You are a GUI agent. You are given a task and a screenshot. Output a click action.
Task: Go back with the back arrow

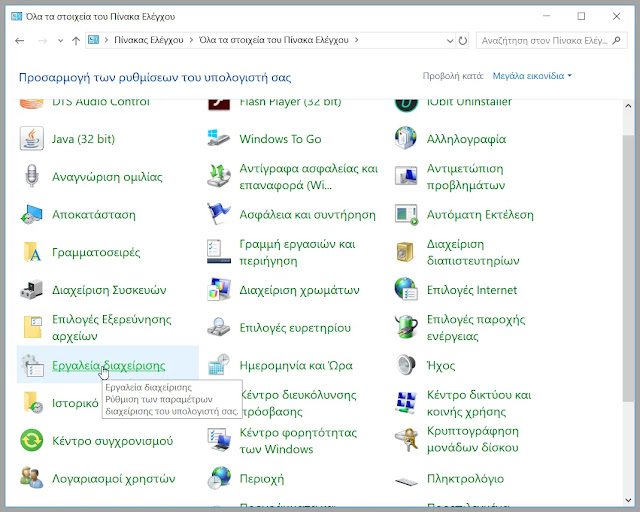tap(20, 40)
